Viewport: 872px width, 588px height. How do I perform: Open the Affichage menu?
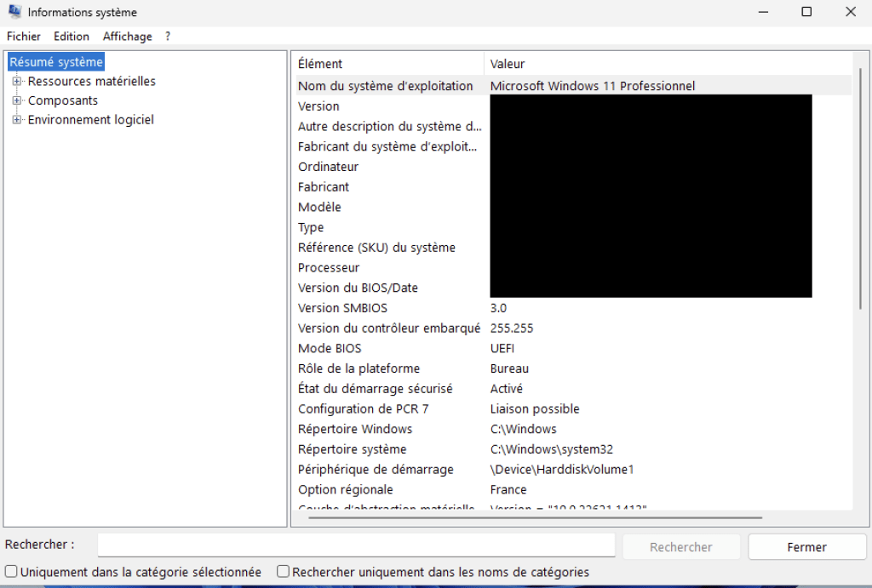pyautogui.click(x=128, y=36)
